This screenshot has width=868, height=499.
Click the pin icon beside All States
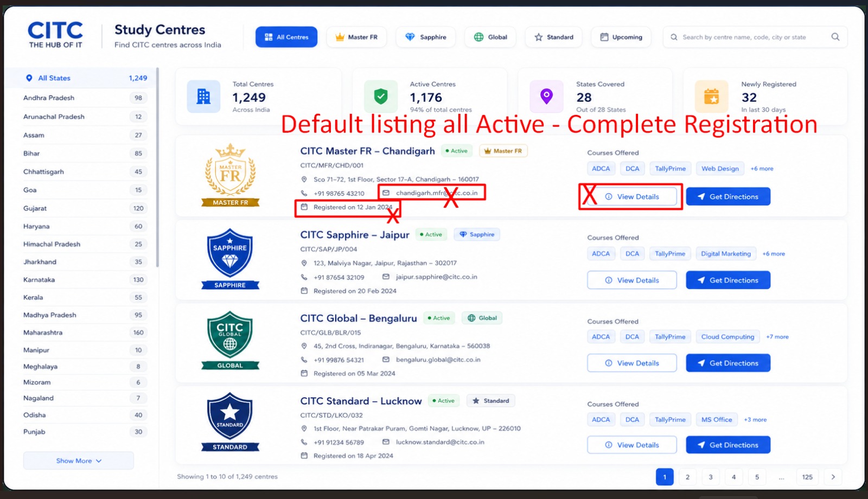[x=29, y=78]
